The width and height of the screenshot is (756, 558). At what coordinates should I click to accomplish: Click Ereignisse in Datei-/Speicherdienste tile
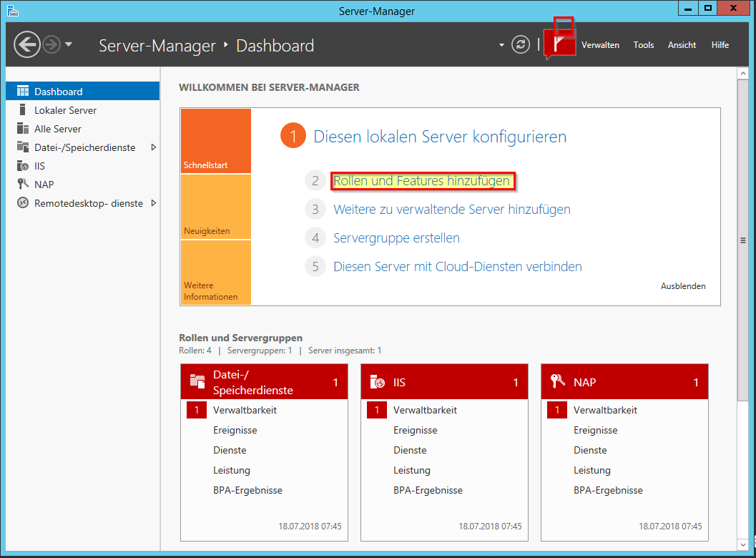[x=235, y=430]
